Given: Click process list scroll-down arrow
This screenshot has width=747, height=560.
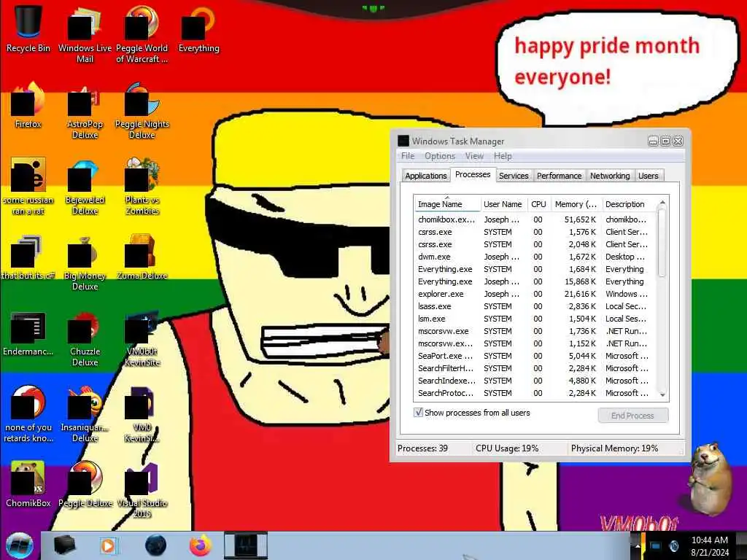Looking at the screenshot, I should coord(662,394).
